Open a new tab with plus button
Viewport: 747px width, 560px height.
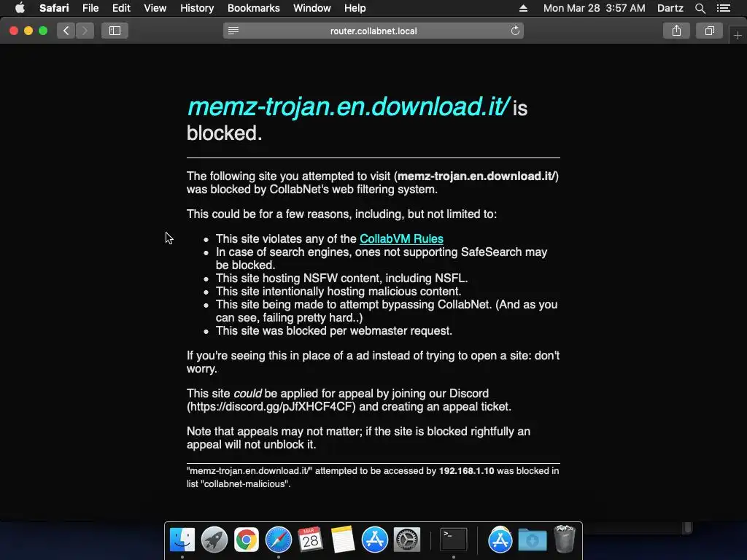[x=738, y=36]
